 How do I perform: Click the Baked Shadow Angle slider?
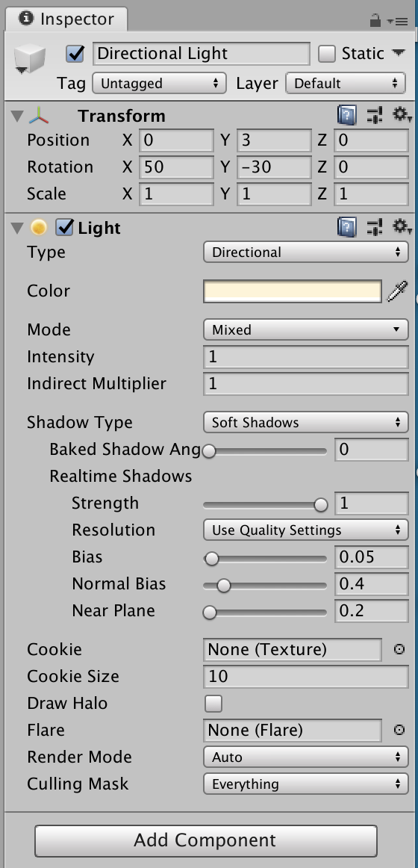click(x=265, y=451)
